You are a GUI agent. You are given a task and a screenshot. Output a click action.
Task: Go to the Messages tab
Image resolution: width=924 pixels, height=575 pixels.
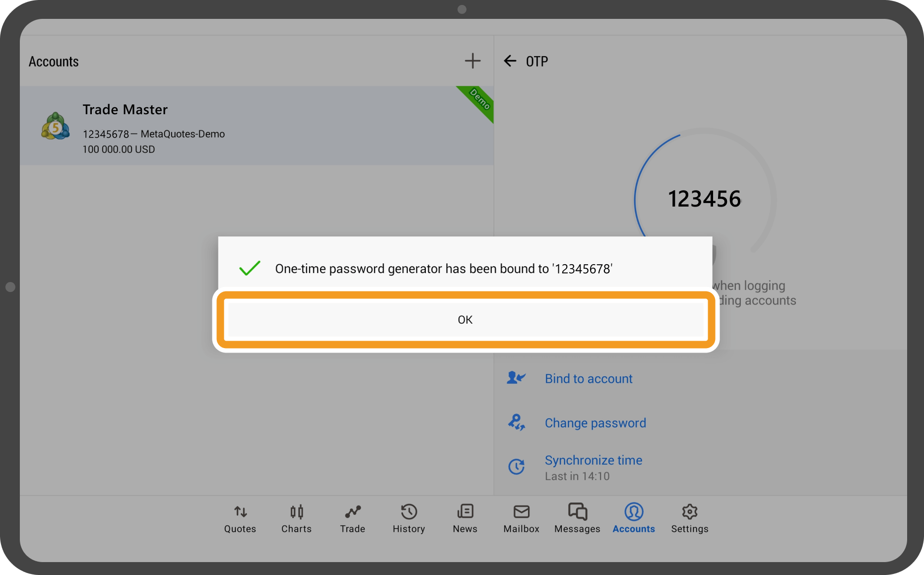(577, 518)
